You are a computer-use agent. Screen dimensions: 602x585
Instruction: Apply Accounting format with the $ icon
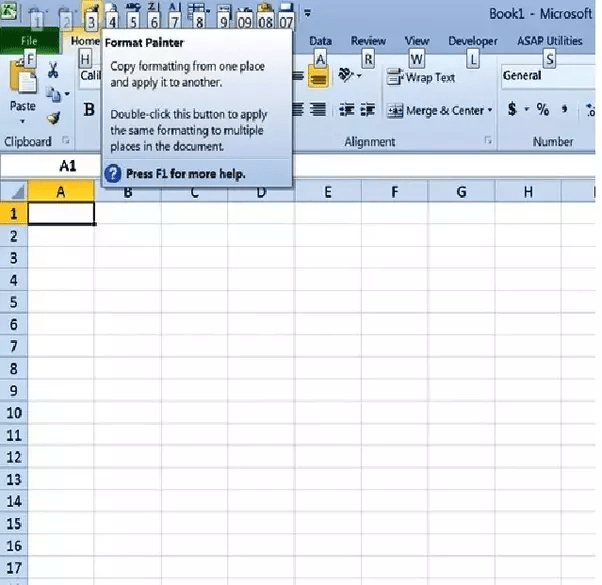pyautogui.click(x=512, y=109)
